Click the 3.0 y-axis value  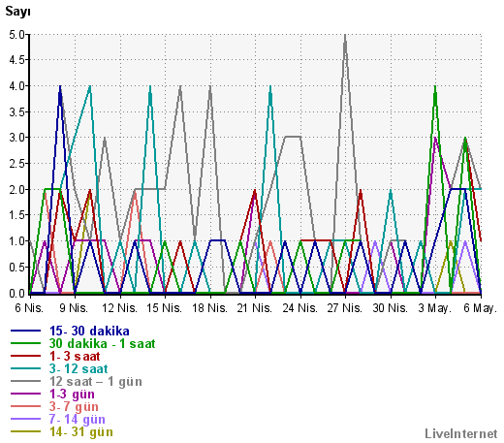(17, 138)
